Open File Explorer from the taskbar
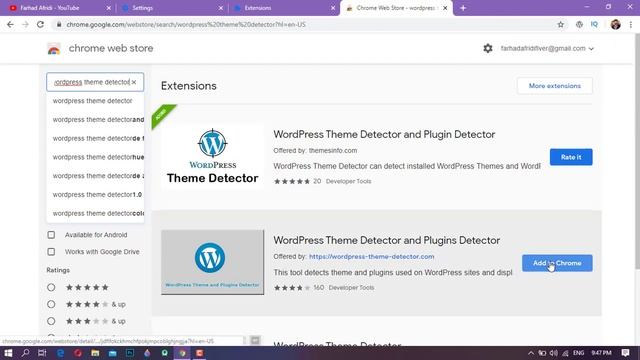 tap(95, 353)
